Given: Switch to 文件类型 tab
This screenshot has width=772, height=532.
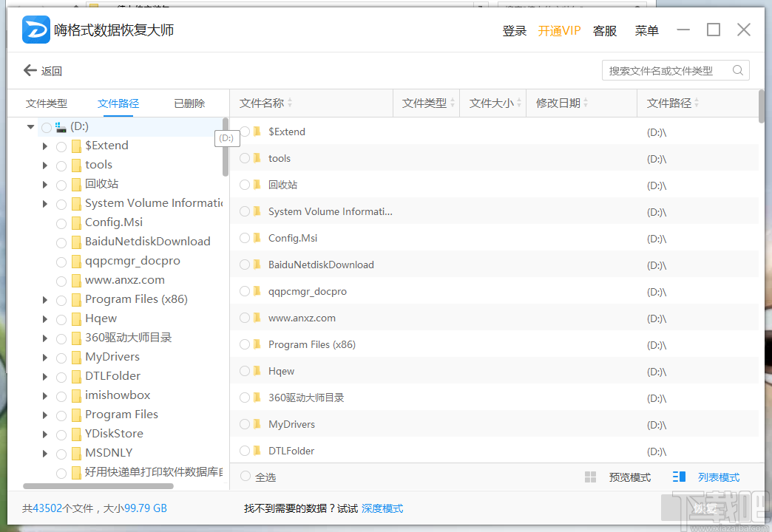Looking at the screenshot, I should (x=47, y=103).
